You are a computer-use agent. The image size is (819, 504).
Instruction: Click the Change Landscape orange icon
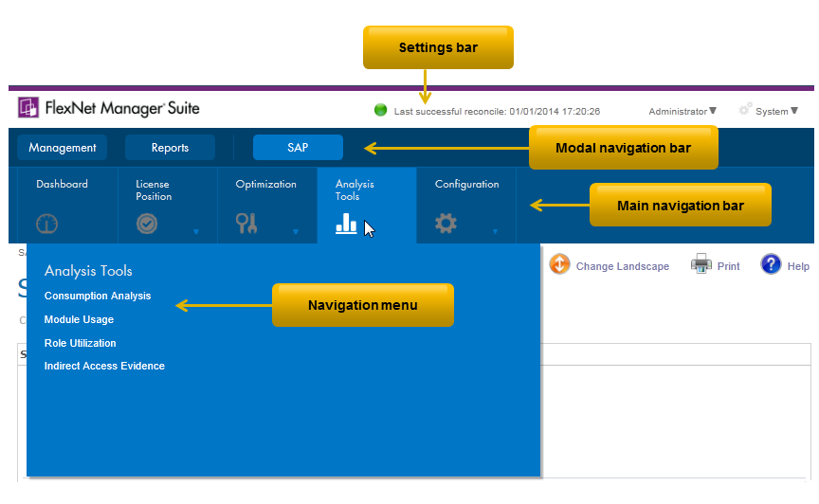(559, 264)
